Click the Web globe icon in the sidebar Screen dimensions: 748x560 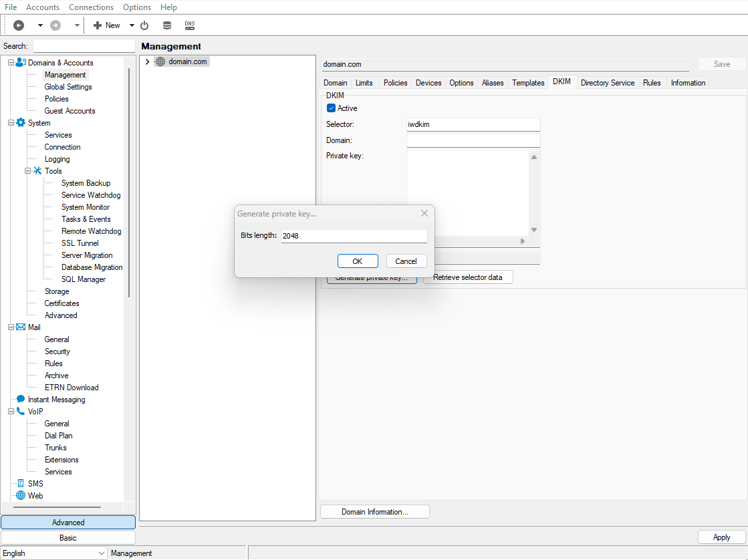click(21, 496)
